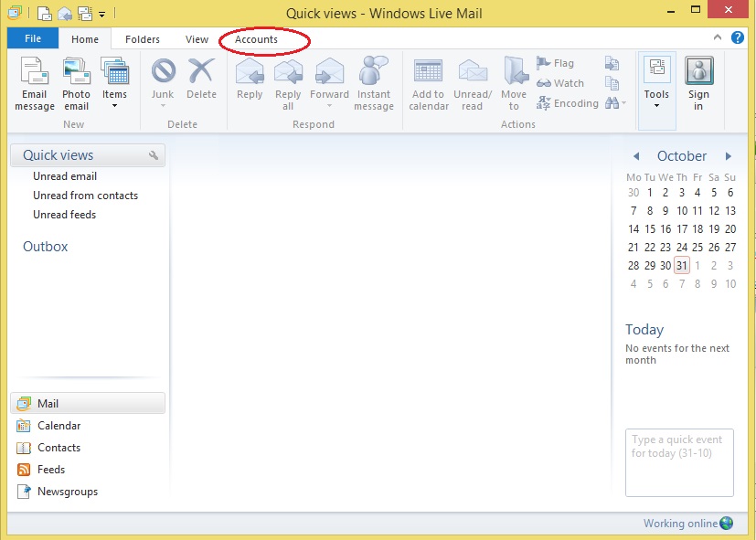This screenshot has width=756, height=540.
Task: Collapse the ribbon with the up chevron
Action: click(718, 37)
